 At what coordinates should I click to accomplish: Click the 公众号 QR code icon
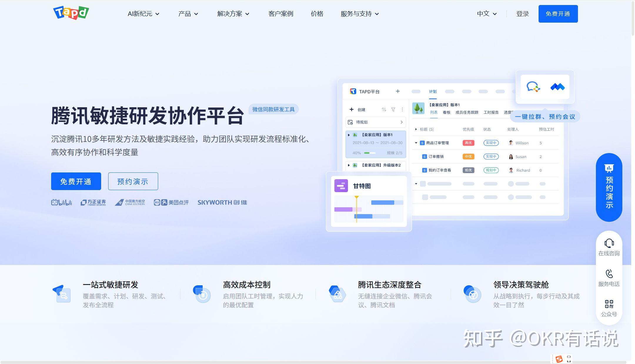[609, 304]
